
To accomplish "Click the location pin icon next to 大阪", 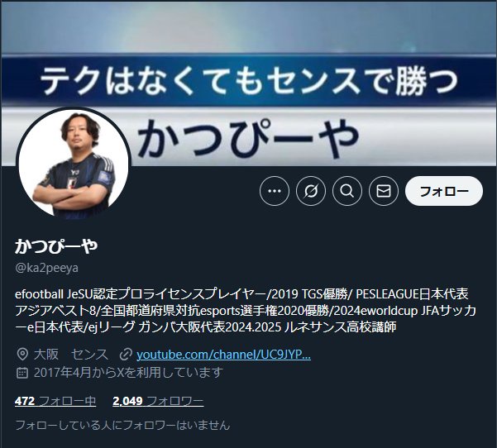I will [22, 355].
